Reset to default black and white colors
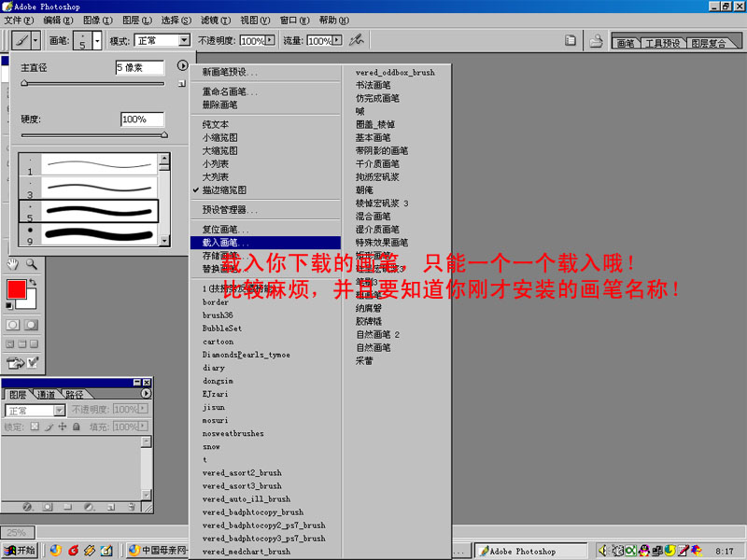Viewport: 747px width, 560px height. point(9,305)
